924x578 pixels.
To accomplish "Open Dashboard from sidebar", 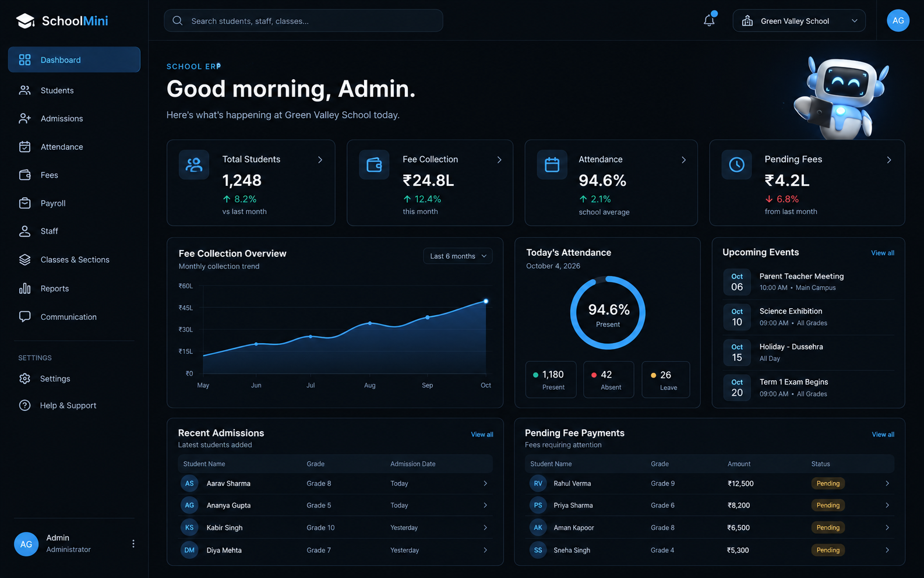I will pyautogui.click(x=74, y=59).
